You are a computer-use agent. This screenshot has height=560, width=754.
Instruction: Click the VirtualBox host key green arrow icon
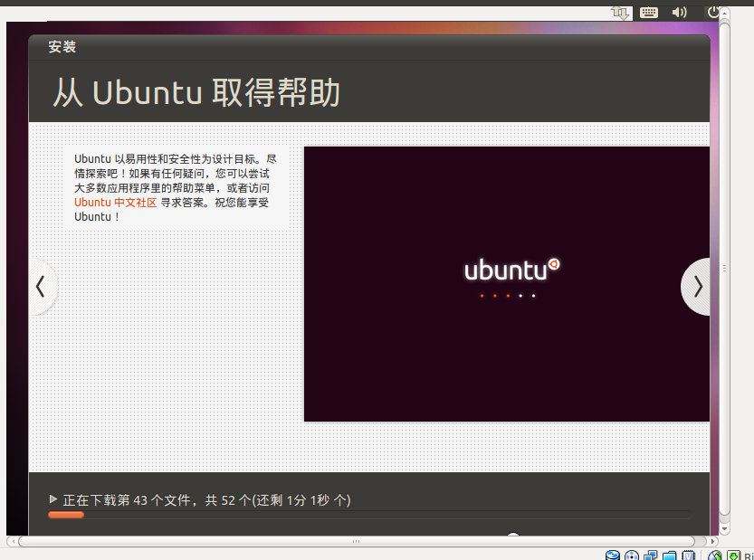pos(733,555)
